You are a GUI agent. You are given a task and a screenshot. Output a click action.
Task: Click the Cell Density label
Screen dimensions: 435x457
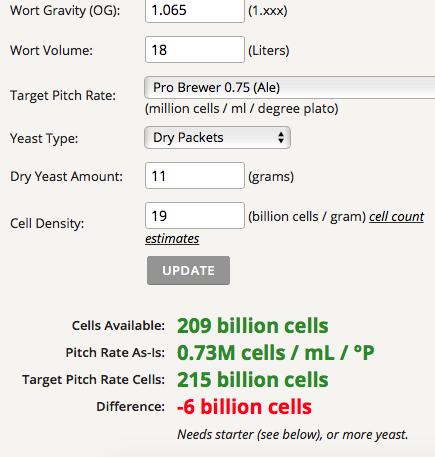tap(47, 223)
